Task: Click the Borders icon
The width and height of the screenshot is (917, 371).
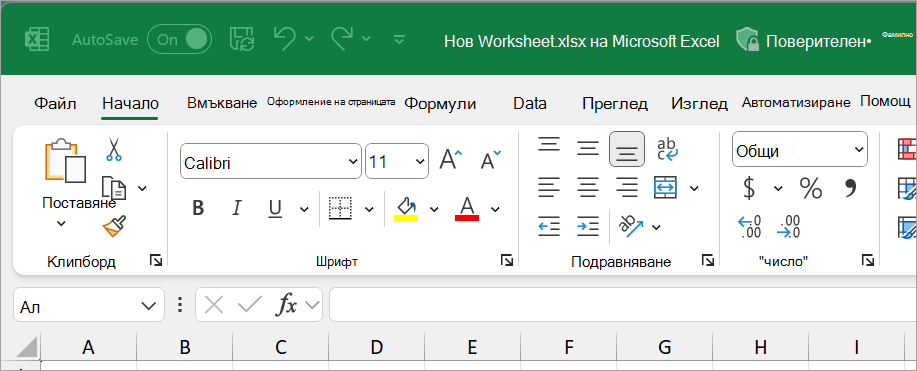Action: [340, 208]
